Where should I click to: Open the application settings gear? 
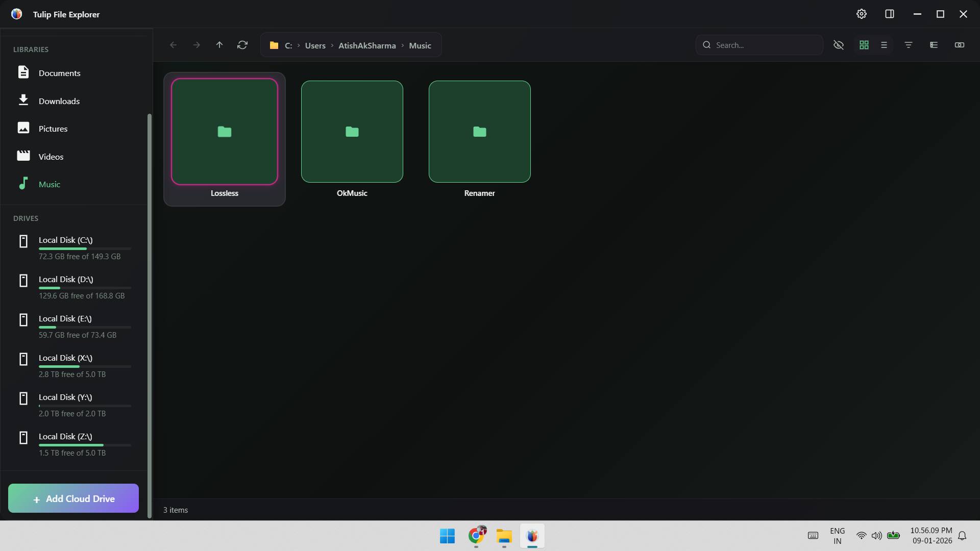point(862,14)
